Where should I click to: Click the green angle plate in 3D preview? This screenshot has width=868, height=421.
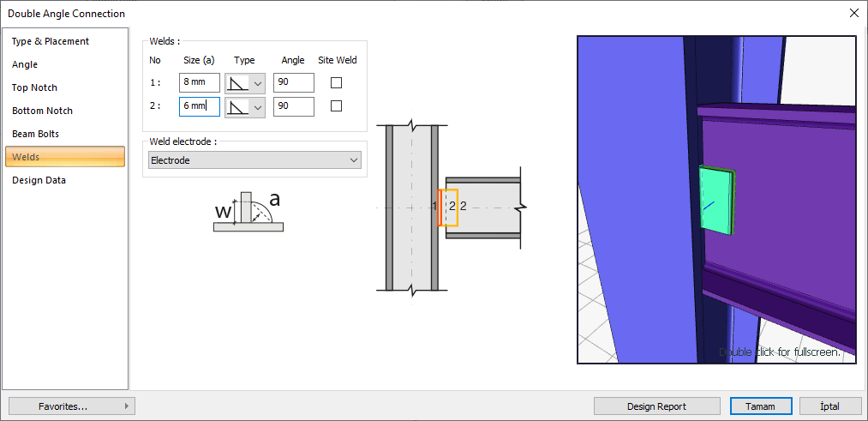coord(716,200)
